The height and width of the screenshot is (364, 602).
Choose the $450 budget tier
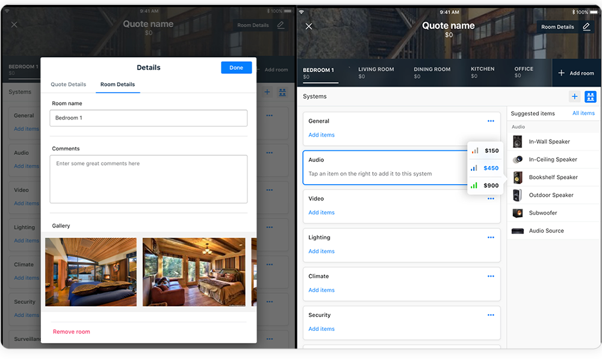click(485, 168)
